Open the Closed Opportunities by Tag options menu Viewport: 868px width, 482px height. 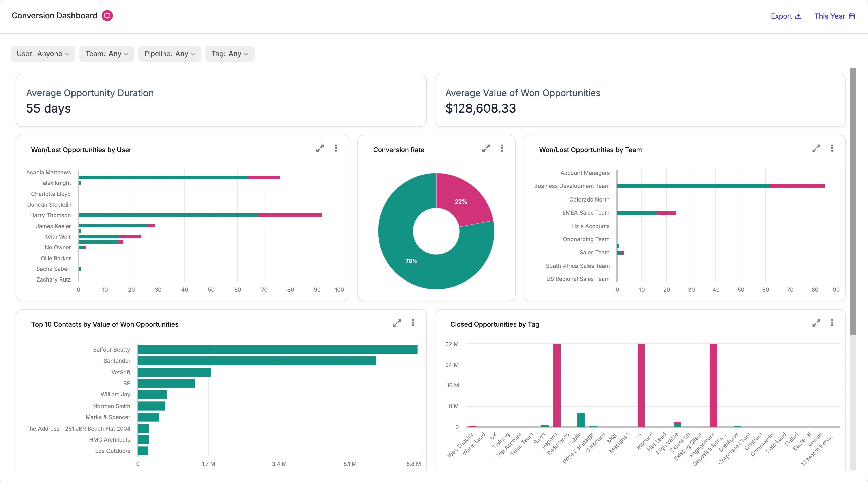pos(832,323)
